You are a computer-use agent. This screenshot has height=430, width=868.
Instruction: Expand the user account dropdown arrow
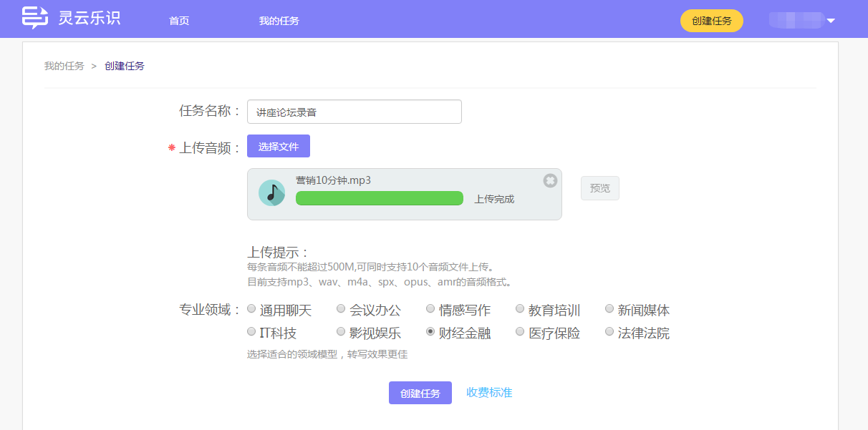pyautogui.click(x=831, y=21)
